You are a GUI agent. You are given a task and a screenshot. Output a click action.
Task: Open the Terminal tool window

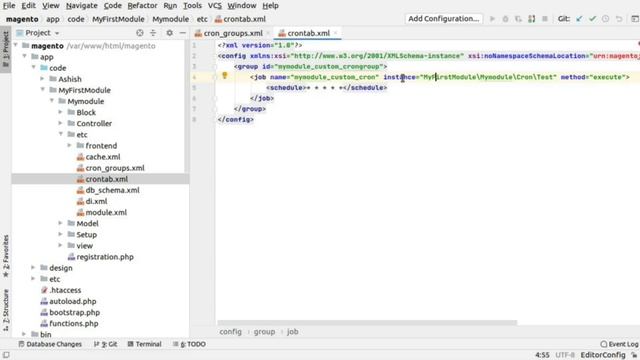coord(144,344)
